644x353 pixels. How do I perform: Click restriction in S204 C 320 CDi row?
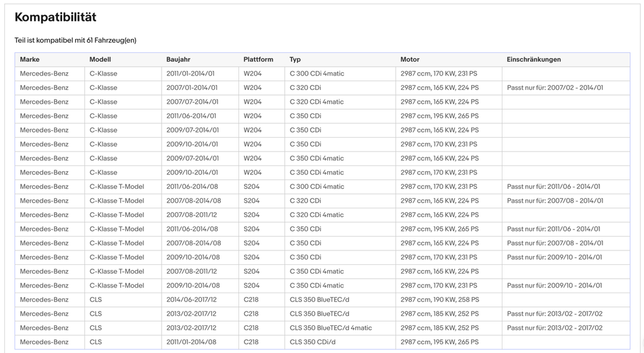(555, 201)
